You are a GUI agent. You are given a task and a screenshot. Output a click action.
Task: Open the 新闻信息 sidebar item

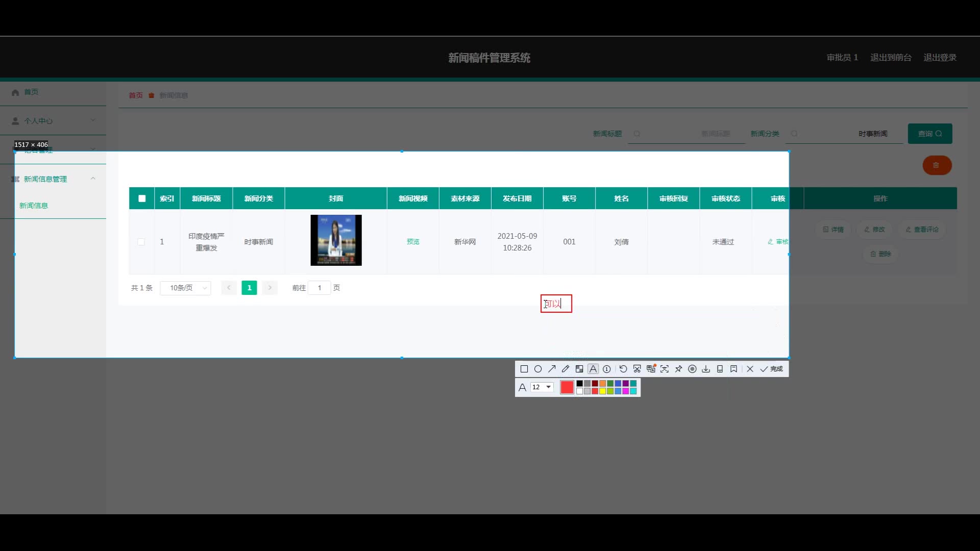[x=34, y=206]
